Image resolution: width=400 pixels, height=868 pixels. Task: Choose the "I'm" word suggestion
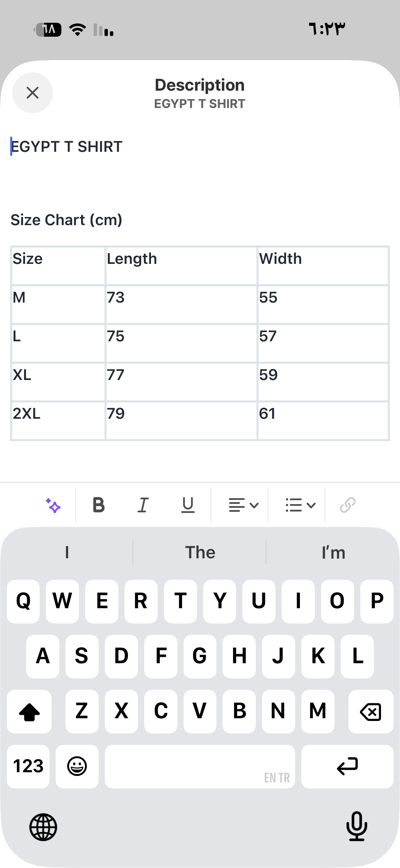pos(334,553)
